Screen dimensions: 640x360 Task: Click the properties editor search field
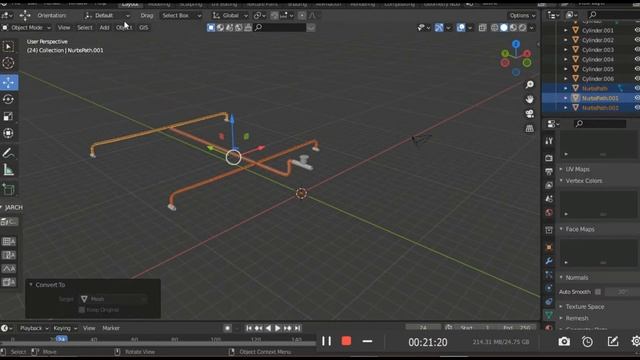(x=599, y=124)
